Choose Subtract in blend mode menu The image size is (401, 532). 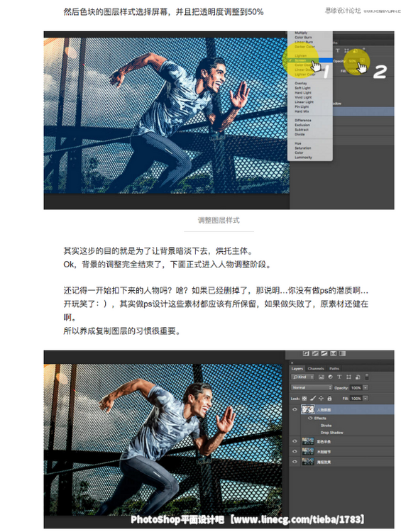(310, 130)
